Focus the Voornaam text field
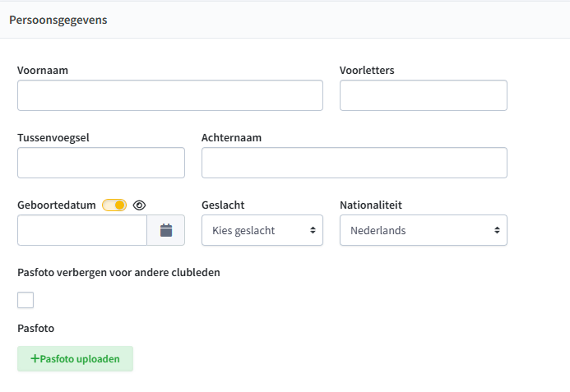 170,95
